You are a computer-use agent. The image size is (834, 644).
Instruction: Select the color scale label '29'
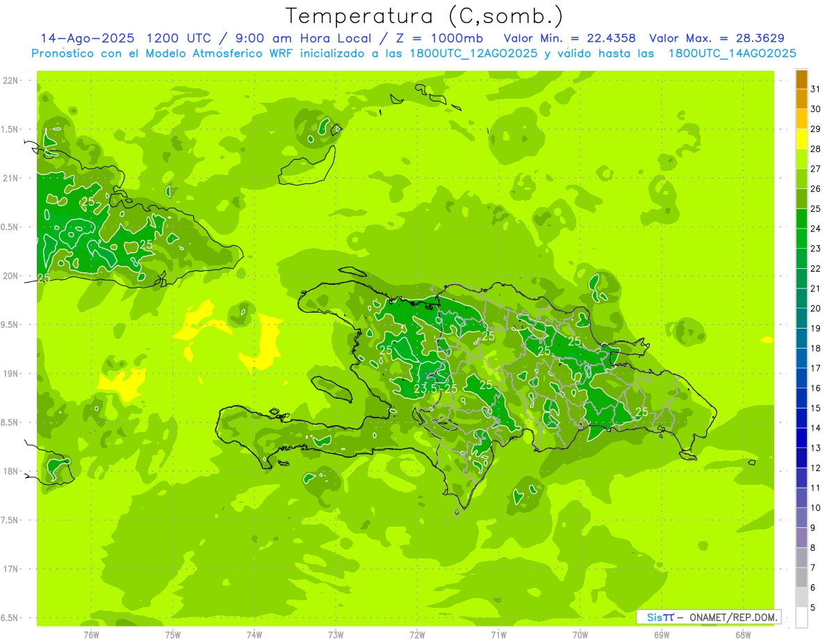point(816,129)
